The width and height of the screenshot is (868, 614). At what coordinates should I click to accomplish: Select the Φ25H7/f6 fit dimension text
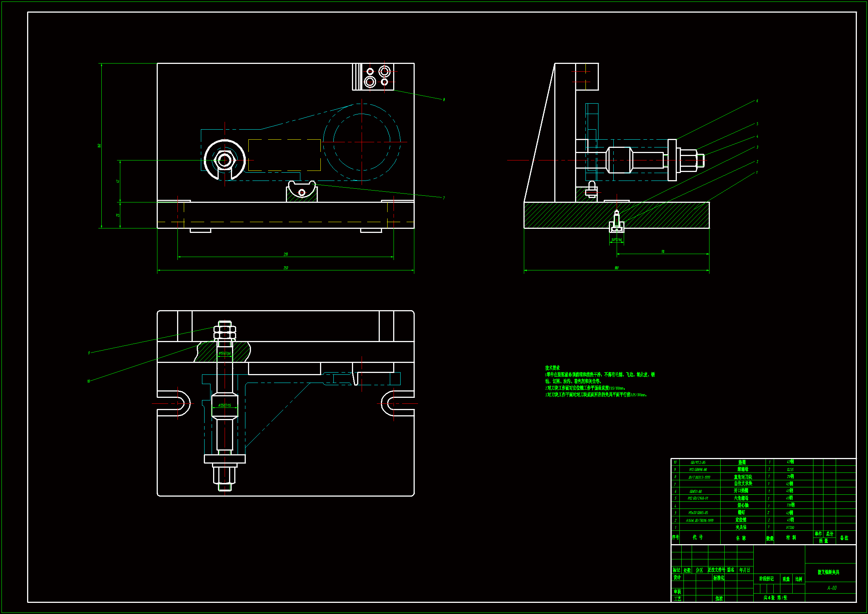click(x=225, y=405)
